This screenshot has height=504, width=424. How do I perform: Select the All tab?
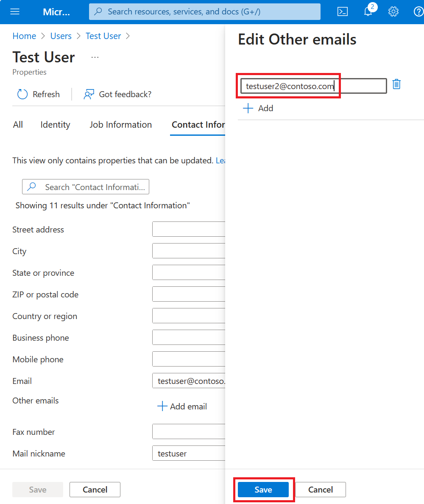coord(18,125)
